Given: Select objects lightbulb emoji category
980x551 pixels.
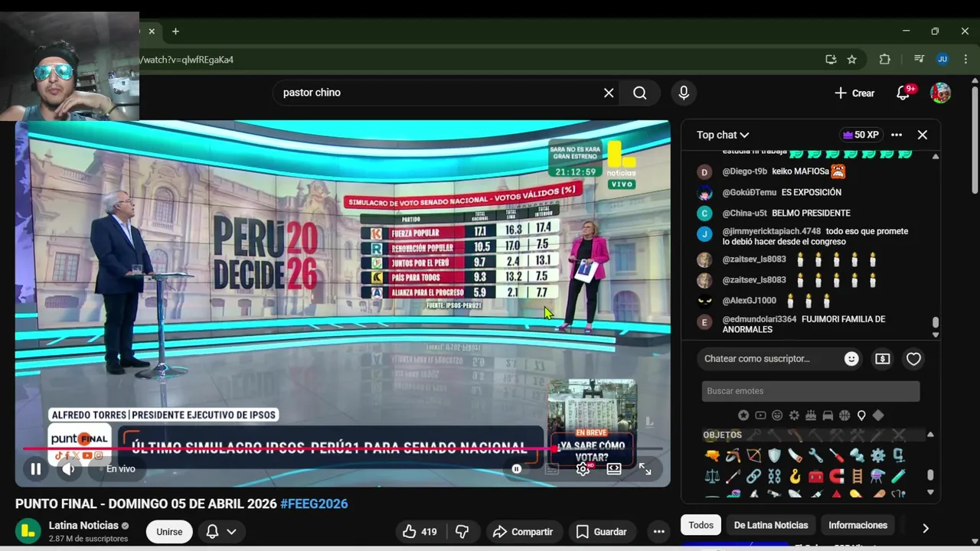Looking at the screenshot, I should pos(861,416).
